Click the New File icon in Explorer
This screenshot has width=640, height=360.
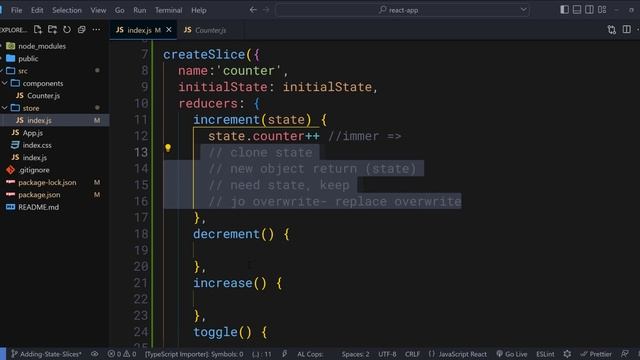38,29
